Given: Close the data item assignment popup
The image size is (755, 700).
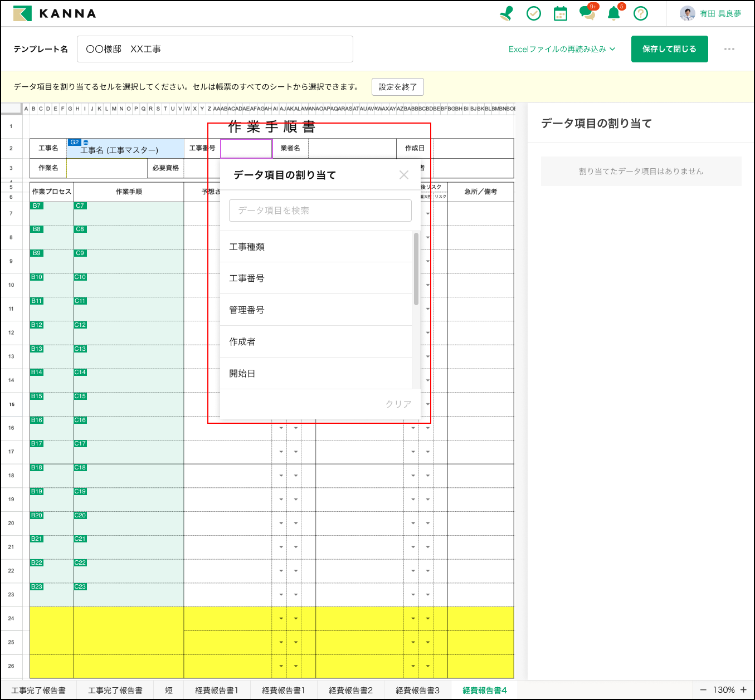Looking at the screenshot, I should click(404, 175).
